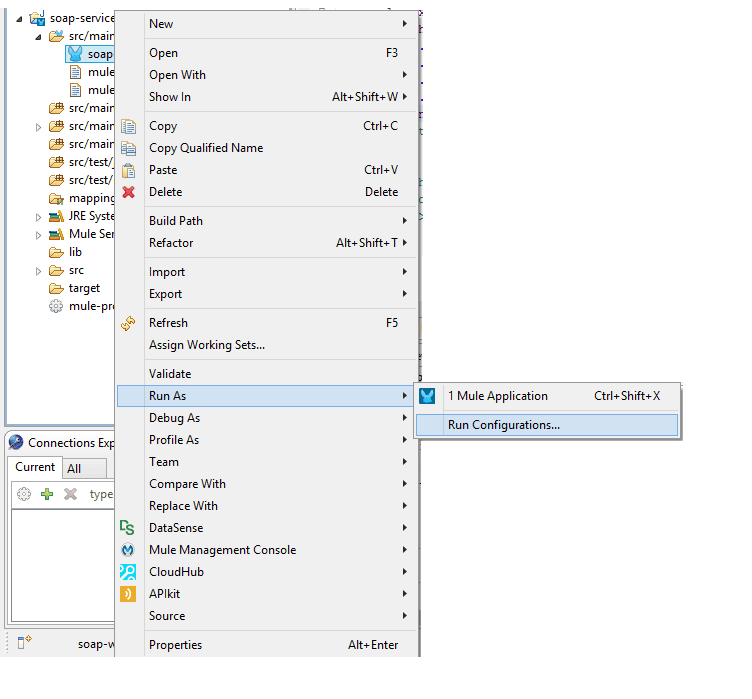Click the type filter input field
The height and width of the screenshot is (699, 752).
point(101,494)
